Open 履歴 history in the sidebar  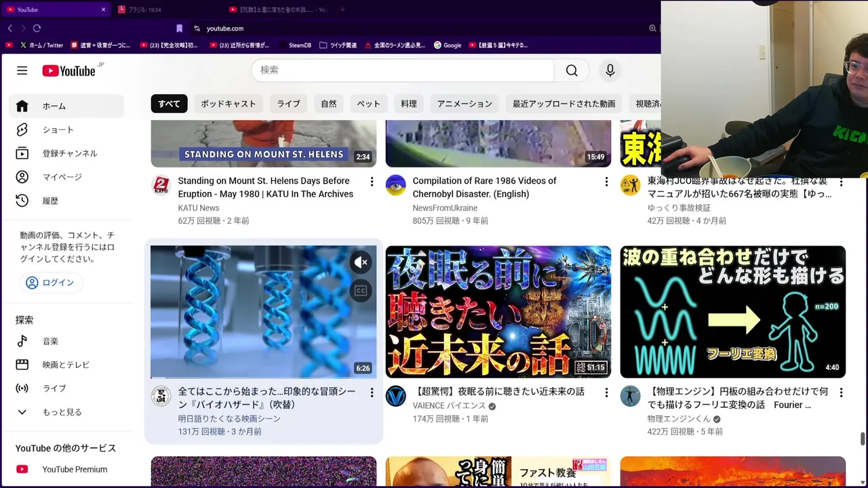click(66, 201)
